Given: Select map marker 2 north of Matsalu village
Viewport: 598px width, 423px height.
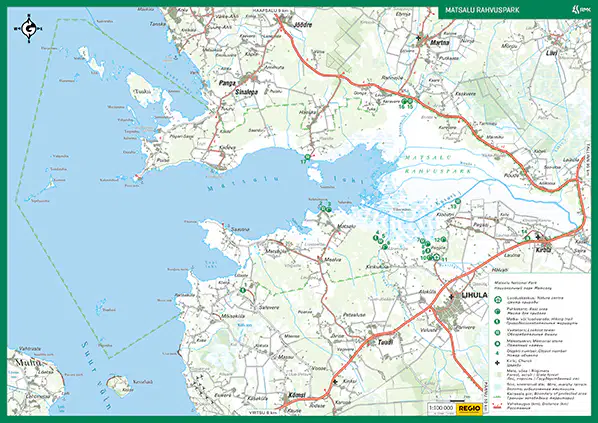Looking at the screenshot, I should (x=323, y=209).
